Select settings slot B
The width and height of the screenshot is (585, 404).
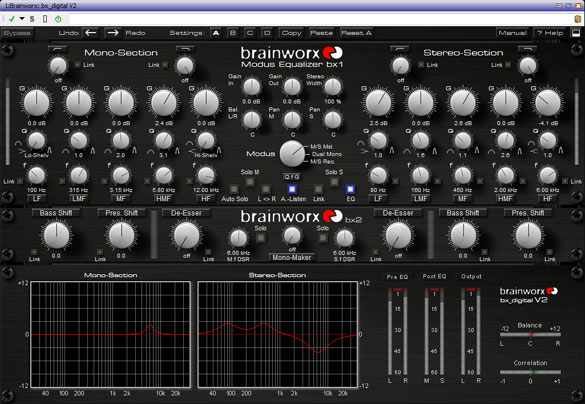(x=233, y=33)
